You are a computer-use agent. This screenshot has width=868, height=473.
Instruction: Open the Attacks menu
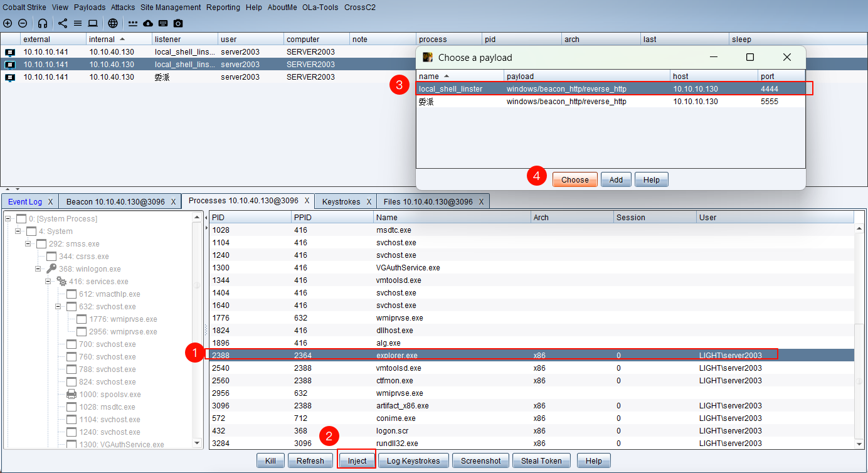[123, 8]
